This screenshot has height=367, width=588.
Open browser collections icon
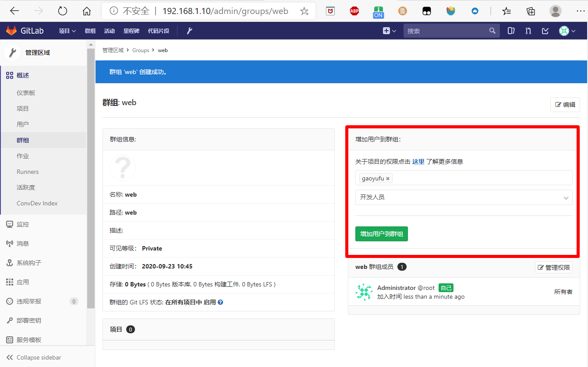point(531,11)
